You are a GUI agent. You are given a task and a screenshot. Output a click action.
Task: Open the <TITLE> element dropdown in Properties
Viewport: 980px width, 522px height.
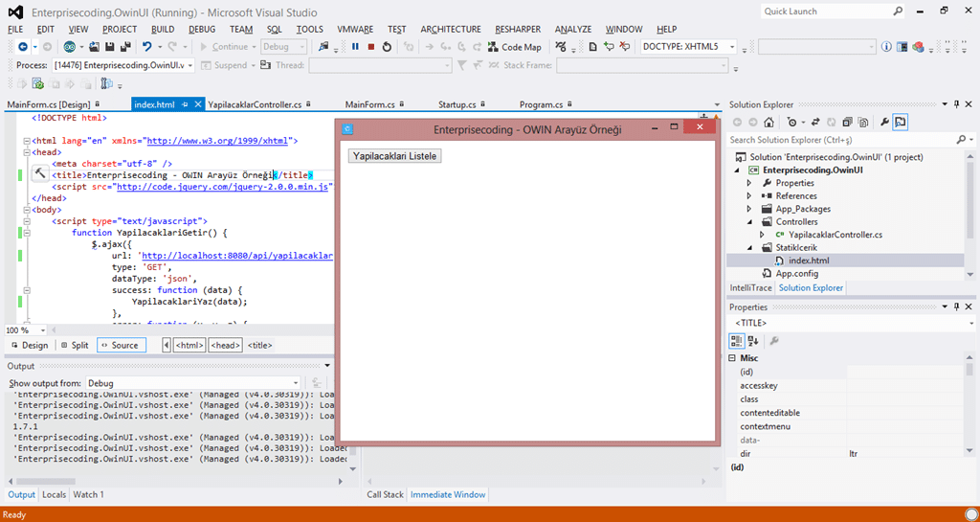pos(852,323)
